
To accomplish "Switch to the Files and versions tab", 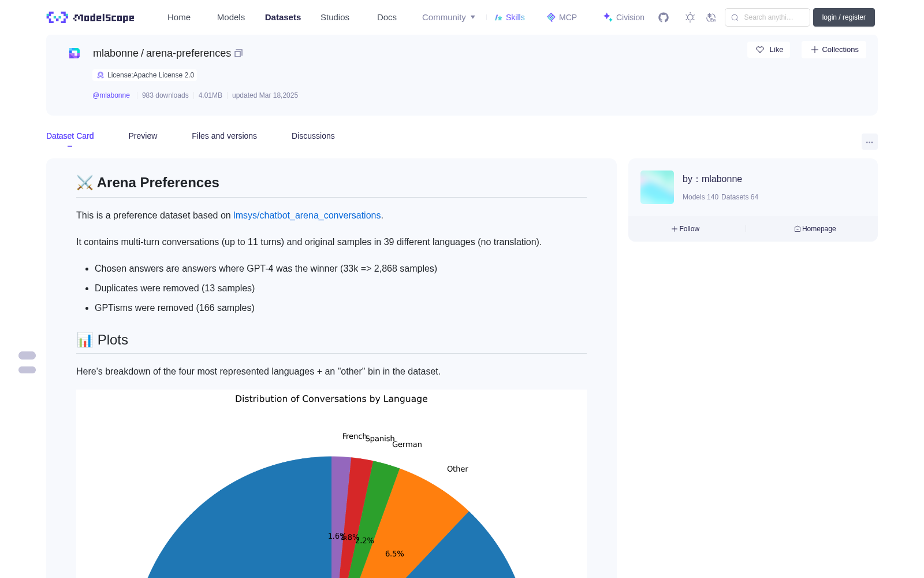I will coord(224,136).
